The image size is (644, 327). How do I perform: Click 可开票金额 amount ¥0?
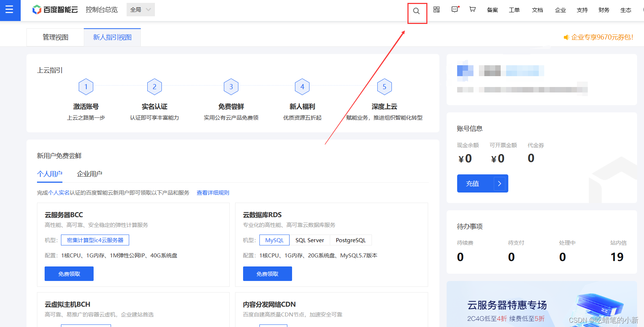pos(498,158)
